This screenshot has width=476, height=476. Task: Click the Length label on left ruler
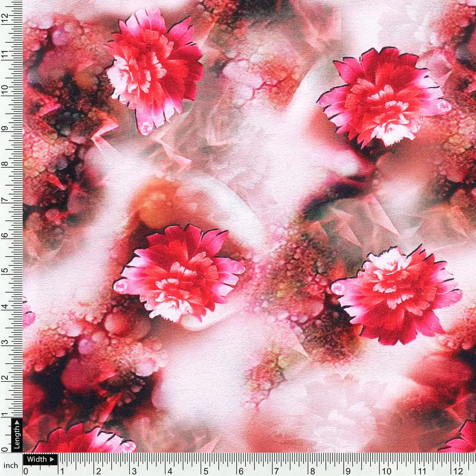click(17, 435)
